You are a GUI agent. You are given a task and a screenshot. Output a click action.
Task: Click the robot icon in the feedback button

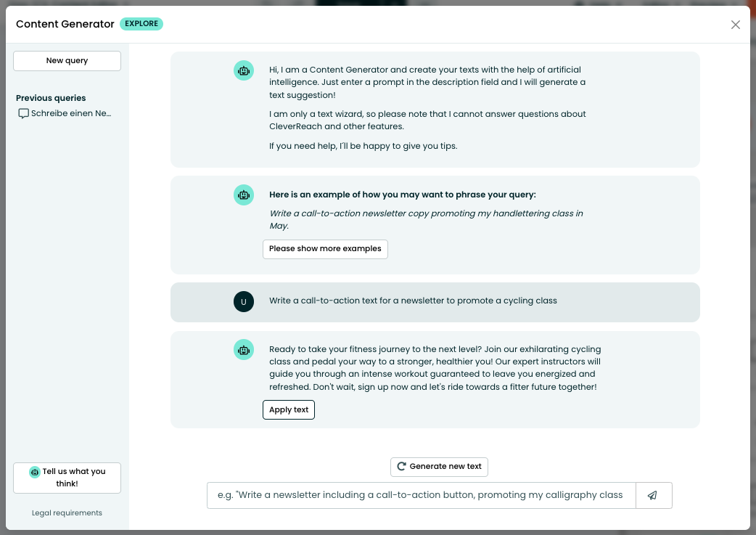34,472
